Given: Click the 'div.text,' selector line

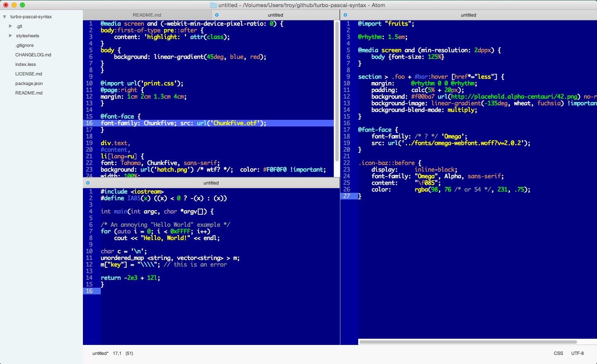Looking at the screenshot, I should 115,143.
